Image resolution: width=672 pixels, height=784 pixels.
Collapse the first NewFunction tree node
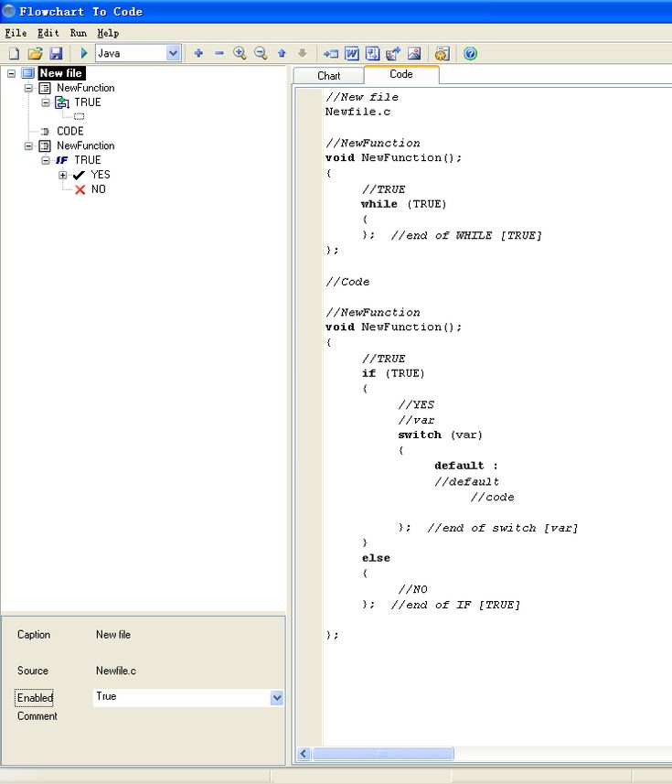click(28, 88)
